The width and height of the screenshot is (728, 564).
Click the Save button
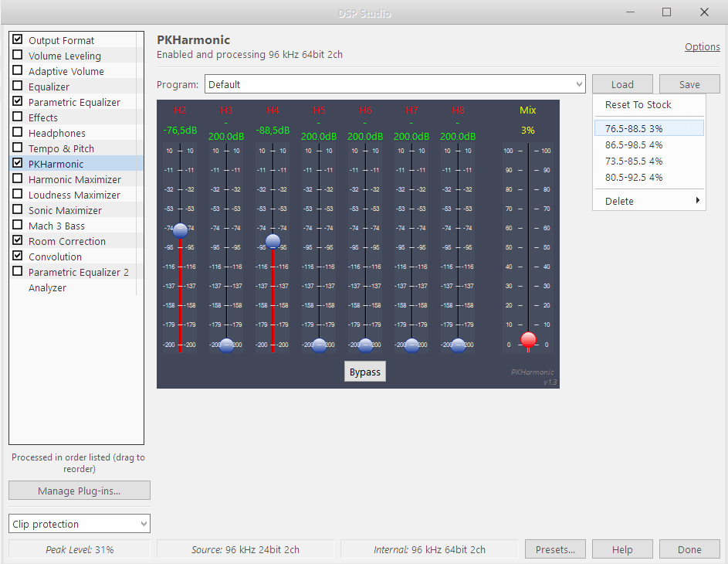689,84
